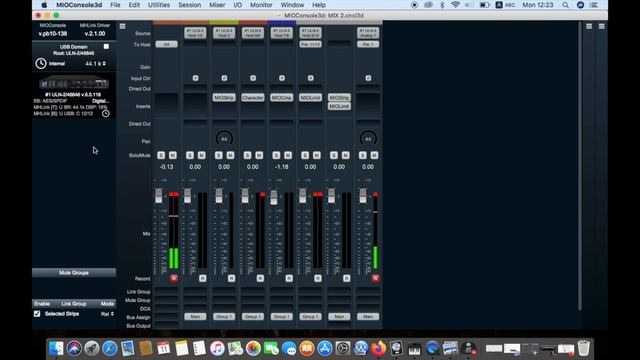Disarm record on the -0.13 strip
This screenshot has width=640, height=360.
174,278
